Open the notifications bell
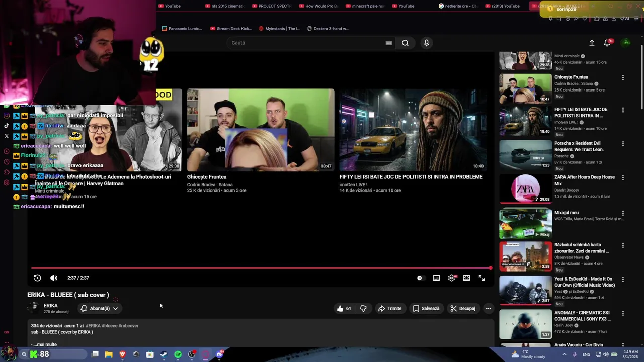 607,43
